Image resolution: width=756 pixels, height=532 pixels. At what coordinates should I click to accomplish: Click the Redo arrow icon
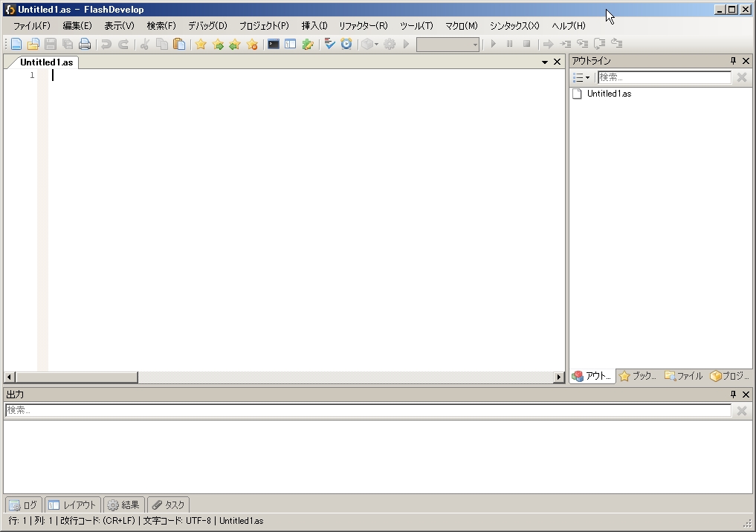[x=123, y=45]
